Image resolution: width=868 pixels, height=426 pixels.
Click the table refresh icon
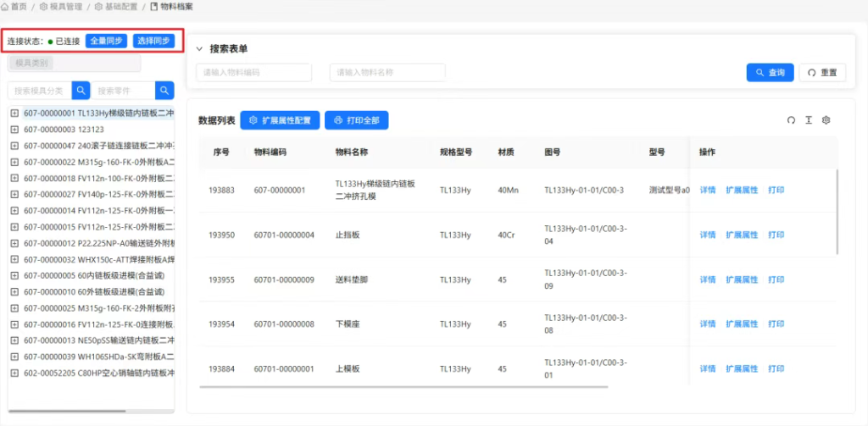tap(791, 120)
